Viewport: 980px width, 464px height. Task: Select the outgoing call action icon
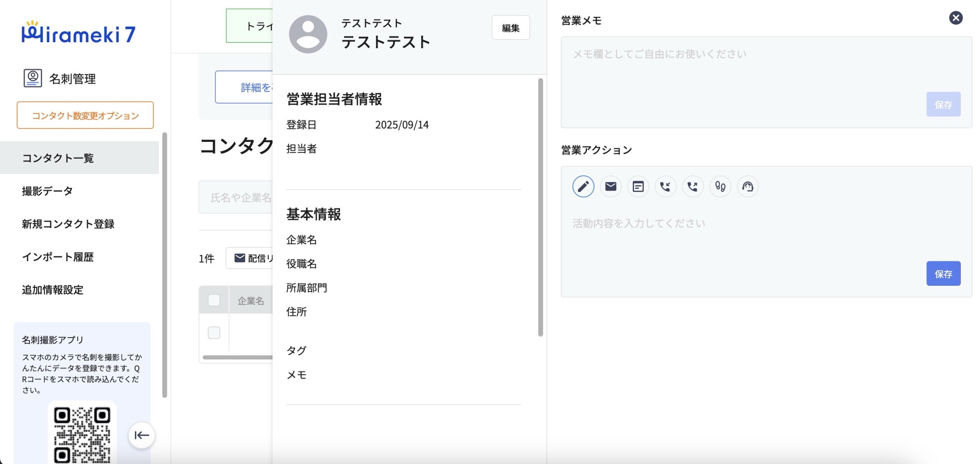(x=693, y=187)
